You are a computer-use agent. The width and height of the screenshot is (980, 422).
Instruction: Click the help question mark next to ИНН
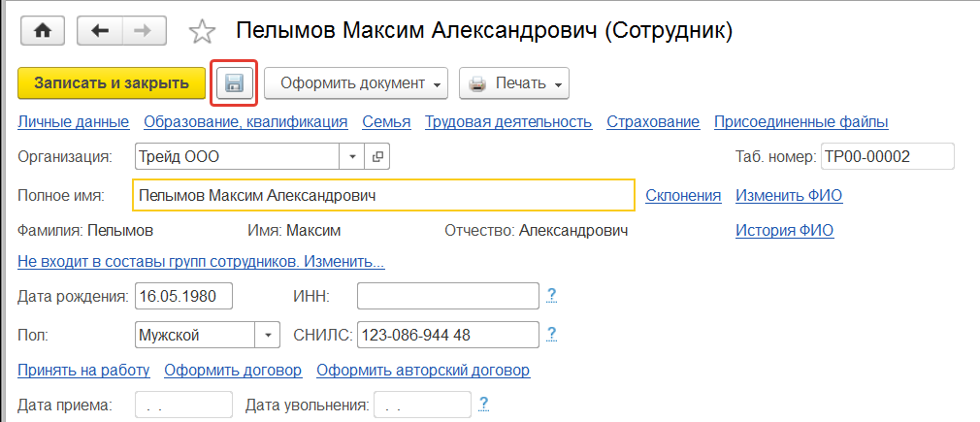pos(552,295)
